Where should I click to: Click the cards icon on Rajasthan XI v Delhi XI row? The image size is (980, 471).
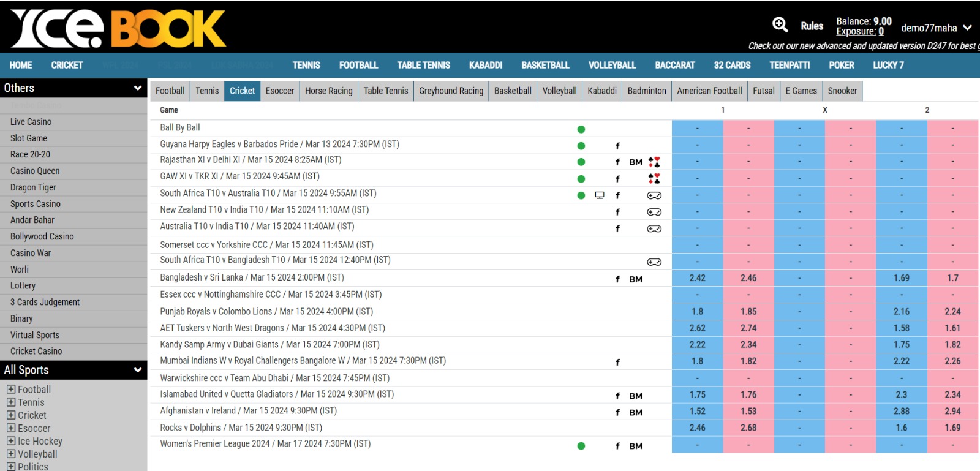point(654,162)
